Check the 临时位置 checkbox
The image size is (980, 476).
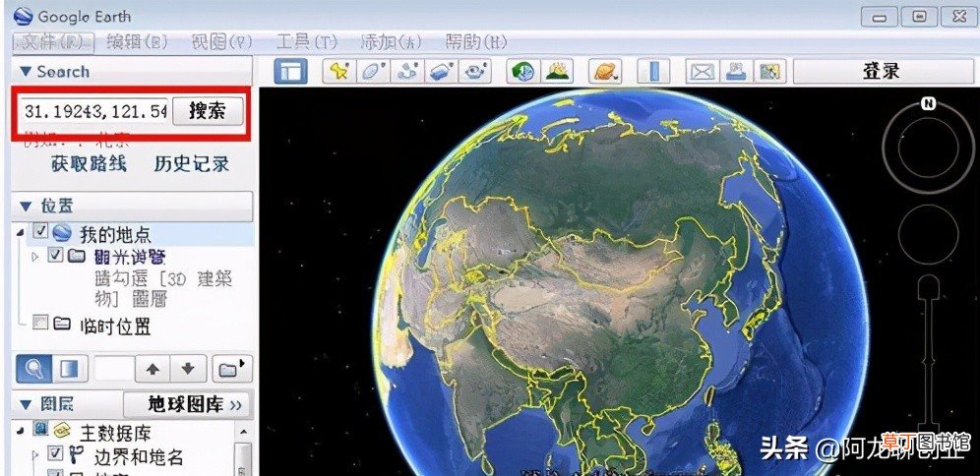coord(40,323)
